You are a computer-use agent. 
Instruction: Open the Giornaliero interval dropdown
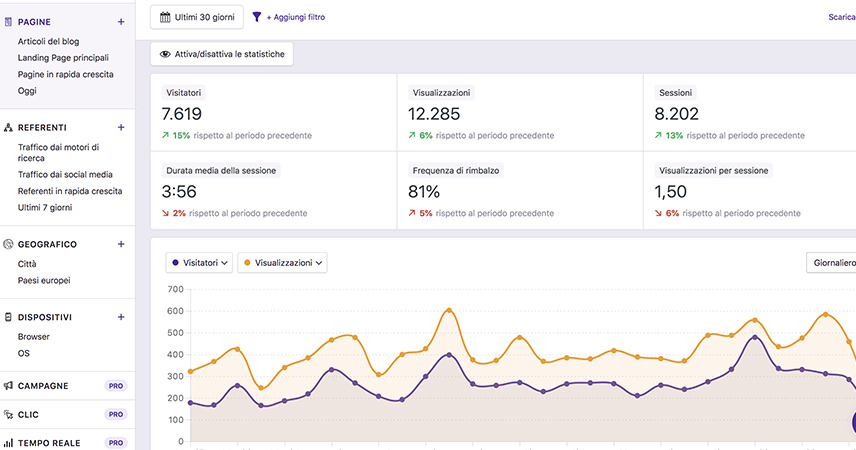click(831, 263)
